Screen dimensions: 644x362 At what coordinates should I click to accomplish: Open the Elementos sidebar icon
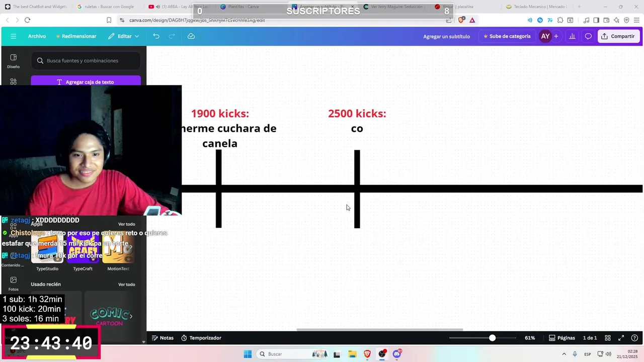tap(13, 81)
